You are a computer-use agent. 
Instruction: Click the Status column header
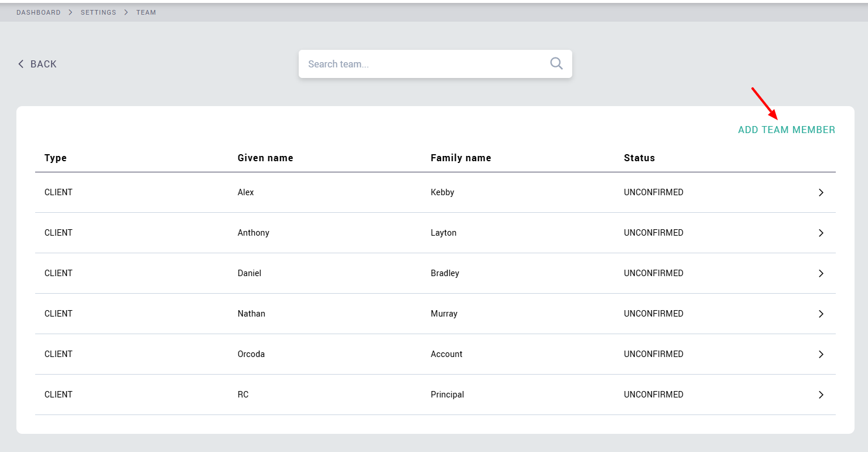click(x=639, y=158)
